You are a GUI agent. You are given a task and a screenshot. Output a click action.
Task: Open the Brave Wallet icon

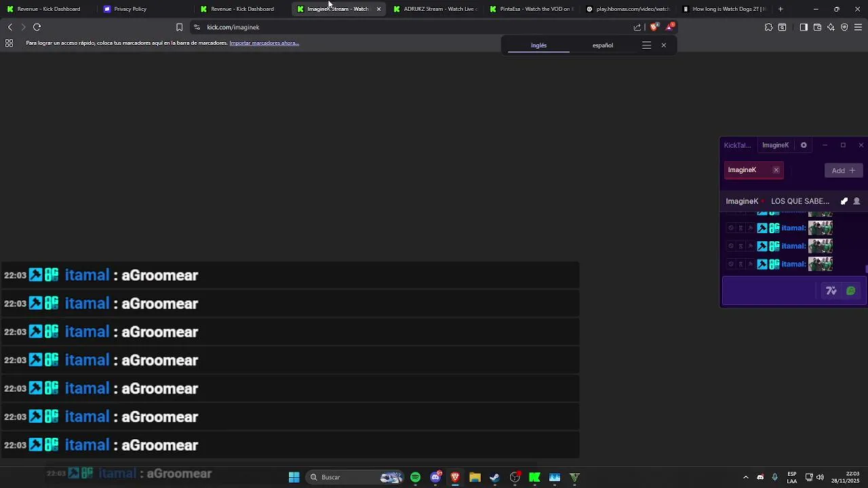pos(817,27)
